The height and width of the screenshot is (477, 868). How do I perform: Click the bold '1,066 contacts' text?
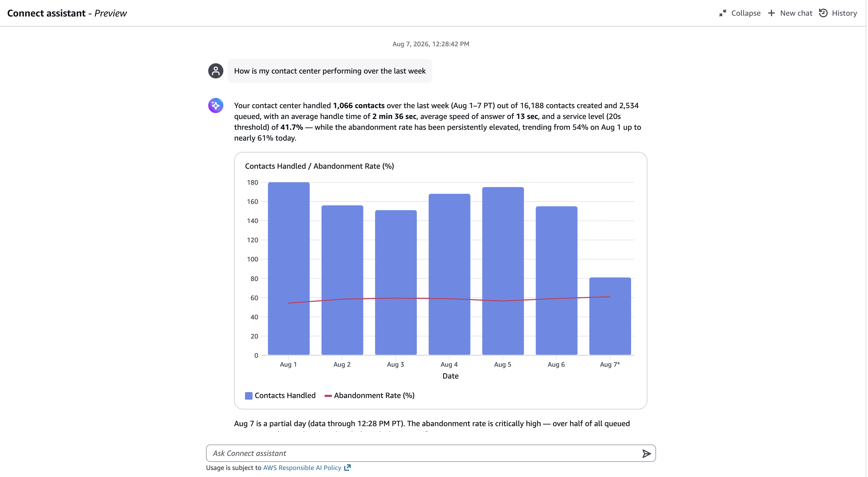click(359, 105)
